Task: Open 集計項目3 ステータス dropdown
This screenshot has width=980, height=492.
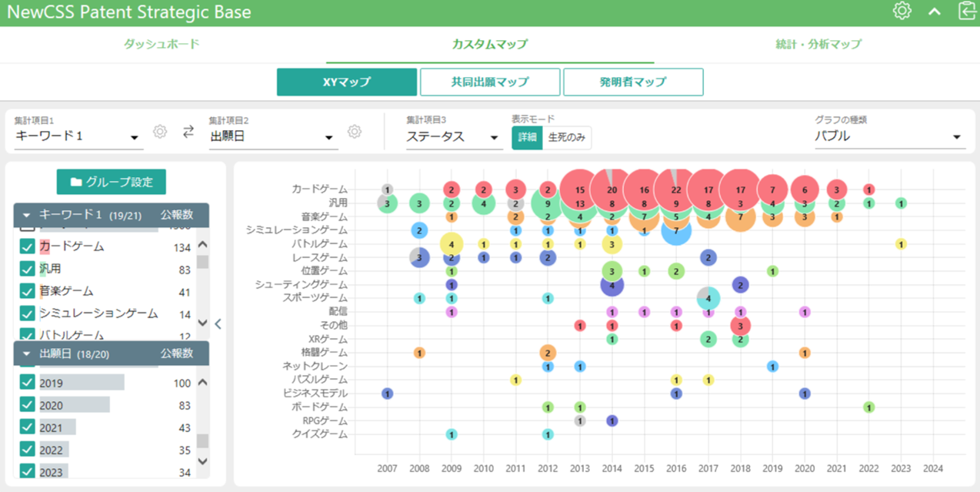Action: coord(454,137)
